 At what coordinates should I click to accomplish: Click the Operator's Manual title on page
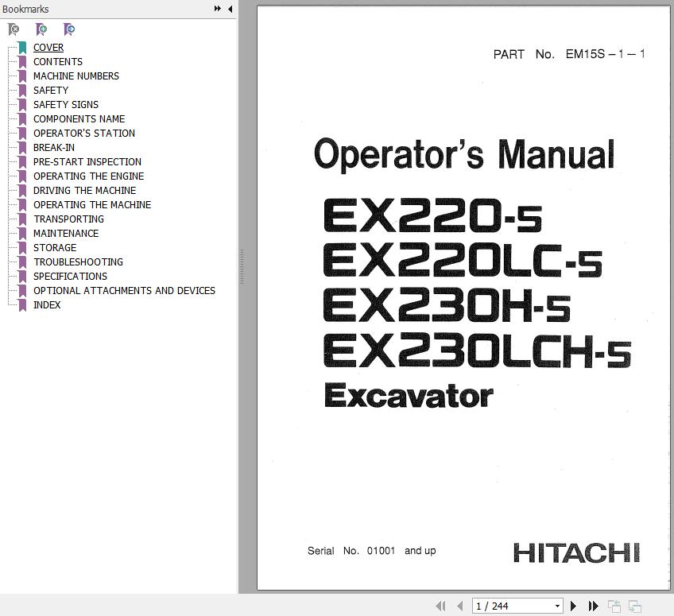click(464, 155)
